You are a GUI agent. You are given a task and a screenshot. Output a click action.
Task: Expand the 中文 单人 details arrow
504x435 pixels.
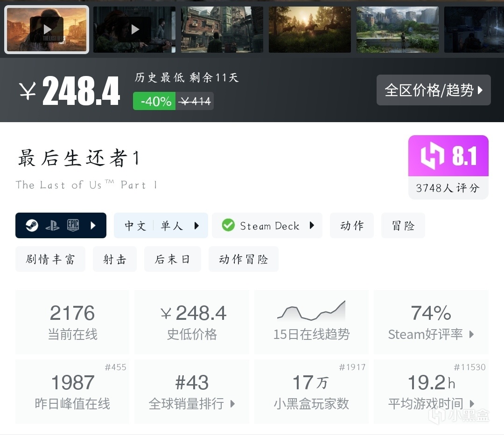click(x=197, y=226)
